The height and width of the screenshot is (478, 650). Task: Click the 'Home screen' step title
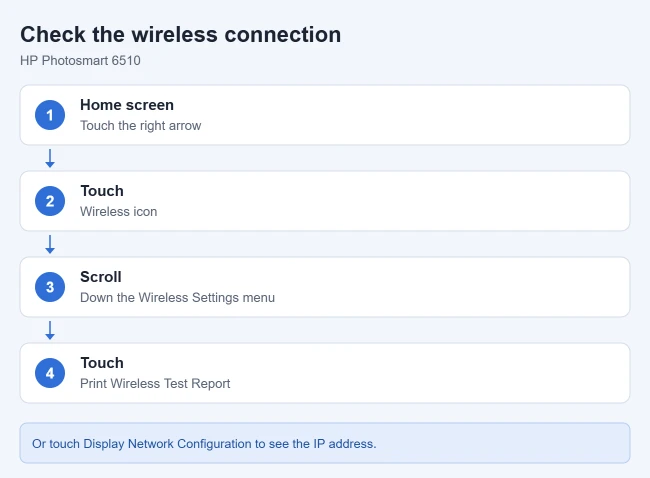coord(127,105)
